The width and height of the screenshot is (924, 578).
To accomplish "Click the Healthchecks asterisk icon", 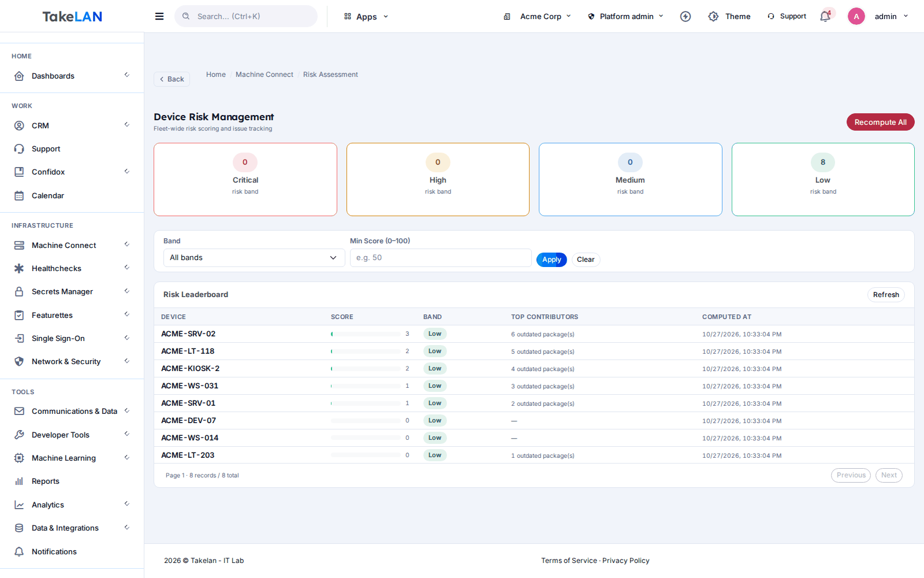I will click(x=19, y=268).
